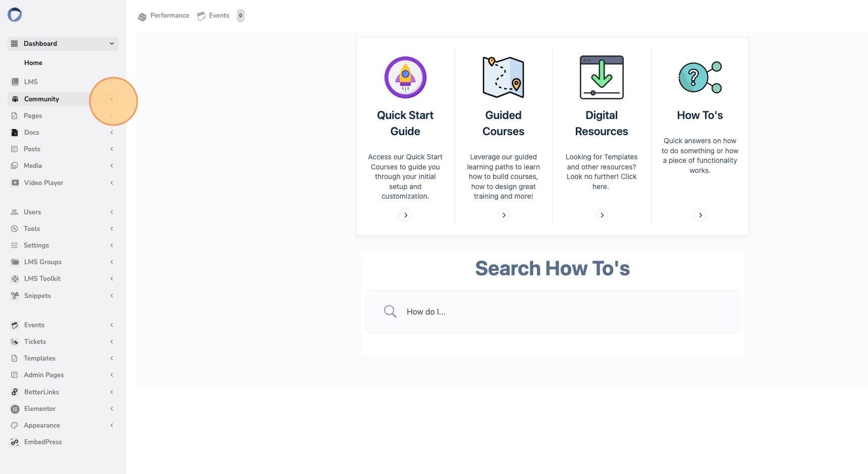Collapse the Dashboard dropdown chevron
Image resolution: width=868 pixels, height=474 pixels.
(x=112, y=44)
